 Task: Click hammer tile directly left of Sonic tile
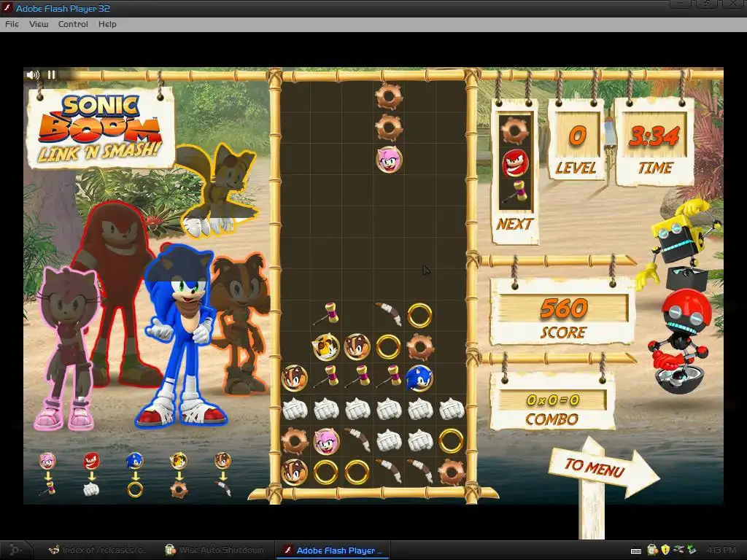[x=389, y=377]
